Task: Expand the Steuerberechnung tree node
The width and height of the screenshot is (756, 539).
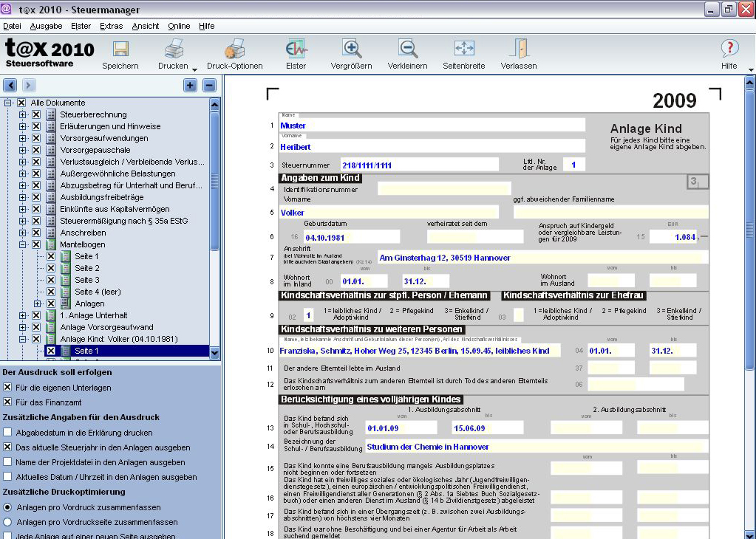Action: [23, 114]
